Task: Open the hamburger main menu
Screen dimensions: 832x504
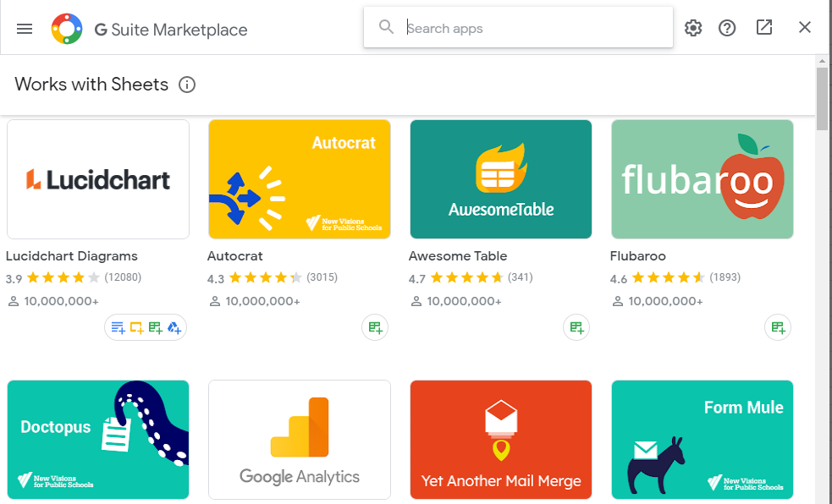Action: point(25,29)
